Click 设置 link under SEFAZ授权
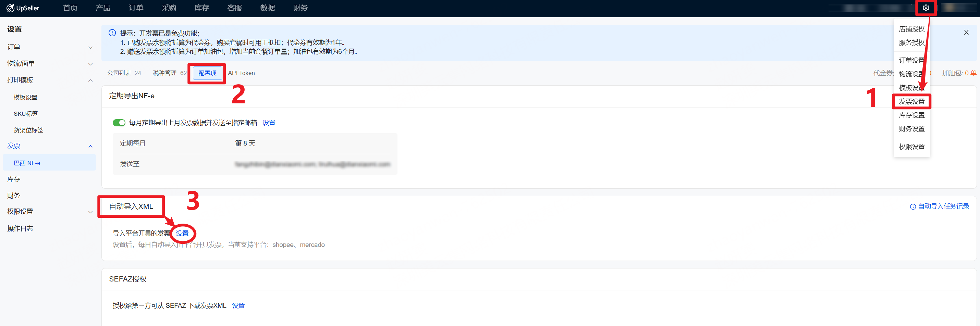 coord(238,305)
